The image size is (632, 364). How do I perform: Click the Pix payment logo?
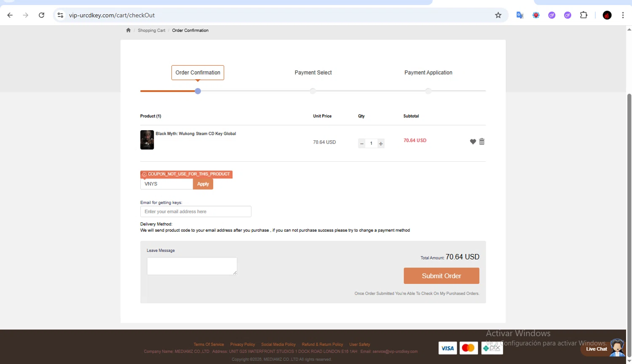pyautogui.click(x=492, y=348)
